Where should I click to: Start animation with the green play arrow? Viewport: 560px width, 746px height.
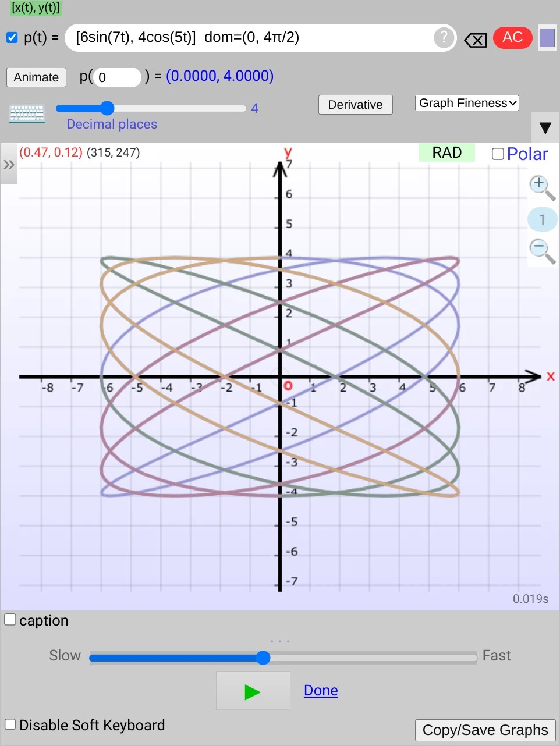tap(252, 691)
